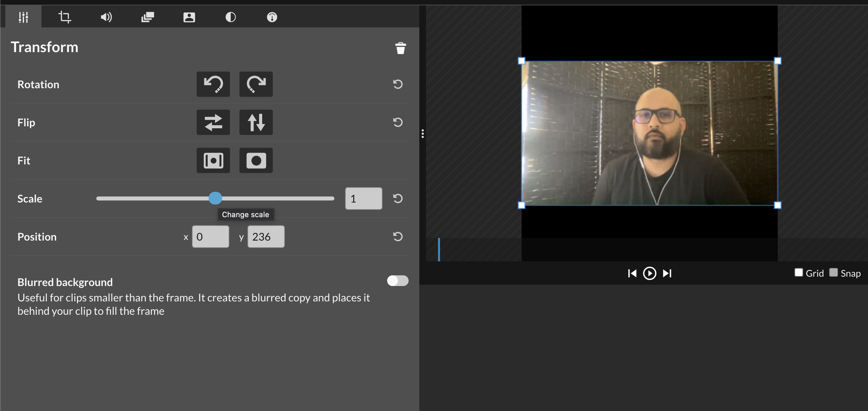This screenshot has height=411, width=868.
Task: Flip clip horizontally
Action: (x=213, y=122)
